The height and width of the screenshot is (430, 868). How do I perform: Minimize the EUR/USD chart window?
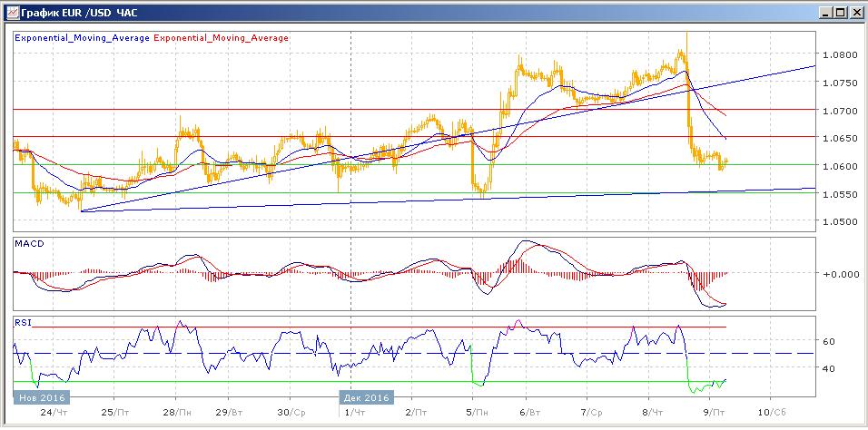pos(827,13)
